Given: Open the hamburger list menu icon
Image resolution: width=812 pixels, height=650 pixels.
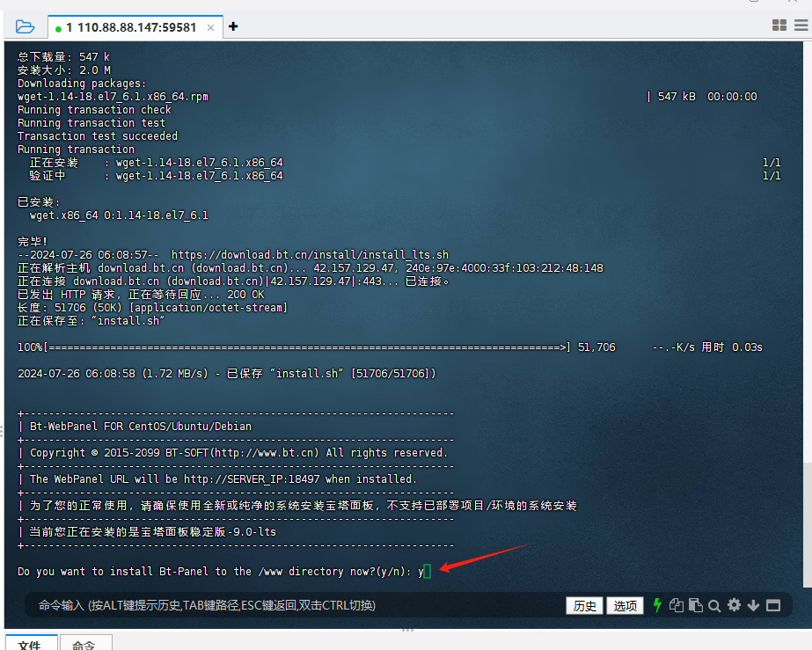Looking at the screenshot, I should click(800, 26).
